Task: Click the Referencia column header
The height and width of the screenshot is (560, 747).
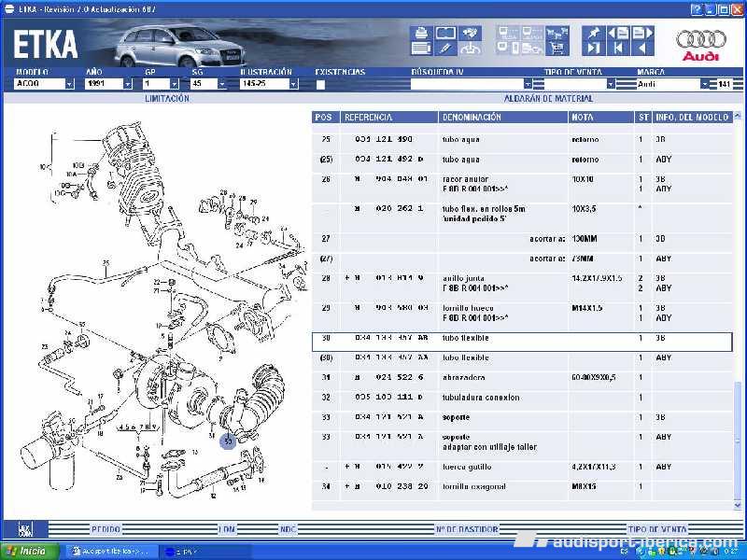Action: point(388,118)
